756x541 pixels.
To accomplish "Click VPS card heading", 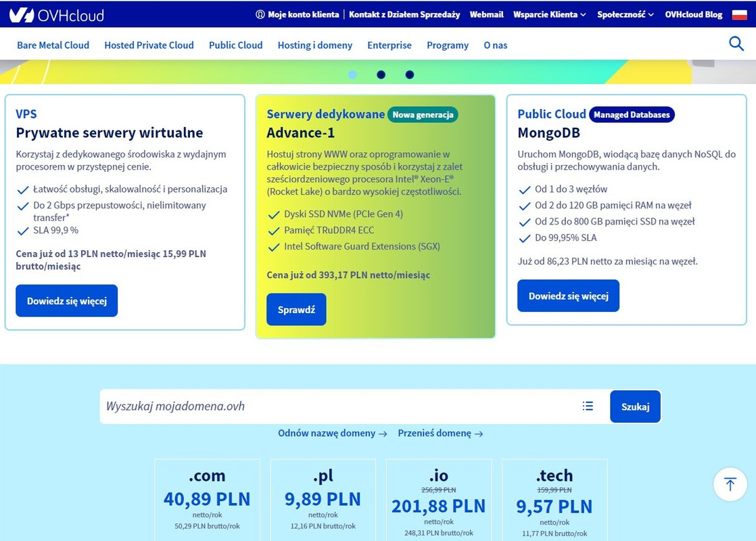I will click(26, 114).
